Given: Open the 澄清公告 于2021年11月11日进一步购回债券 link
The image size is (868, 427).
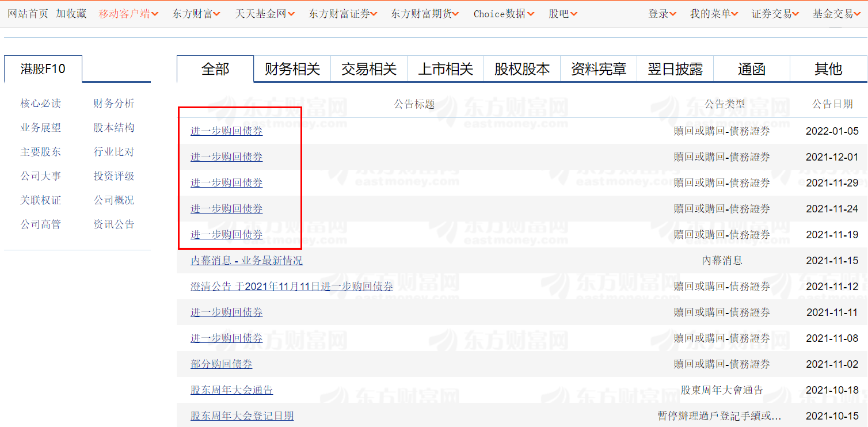Looking at the screenshot, I should pos(292,287).
